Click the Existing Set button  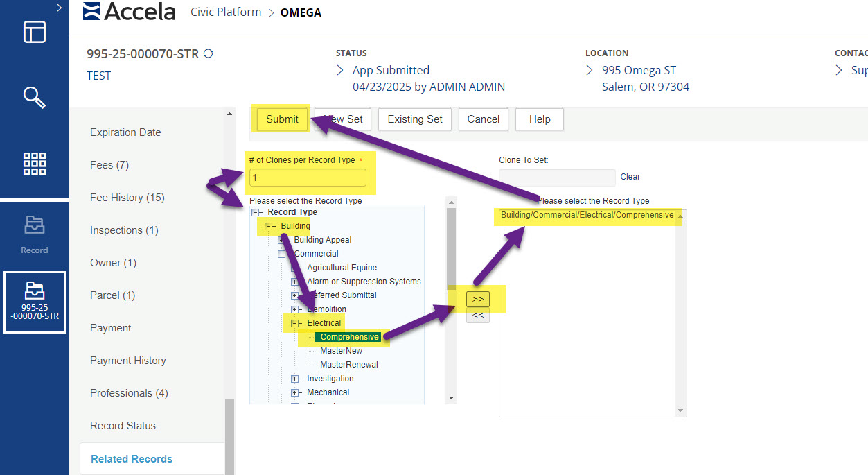[x=414, y=119]
